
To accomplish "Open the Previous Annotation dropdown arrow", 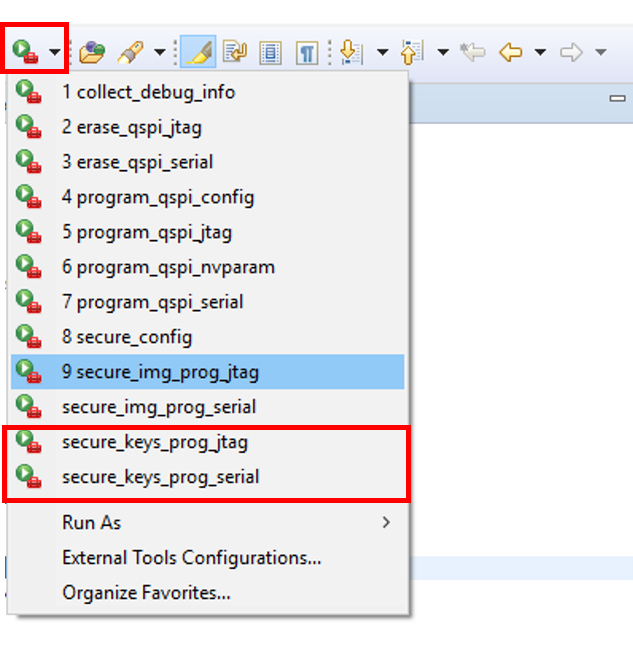I will tap(443, 52).
